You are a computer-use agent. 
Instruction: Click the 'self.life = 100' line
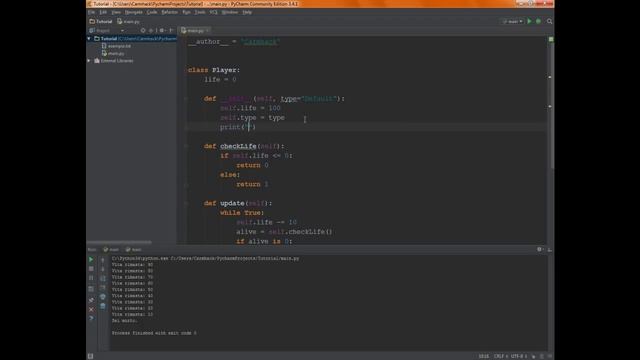[250, 108]
